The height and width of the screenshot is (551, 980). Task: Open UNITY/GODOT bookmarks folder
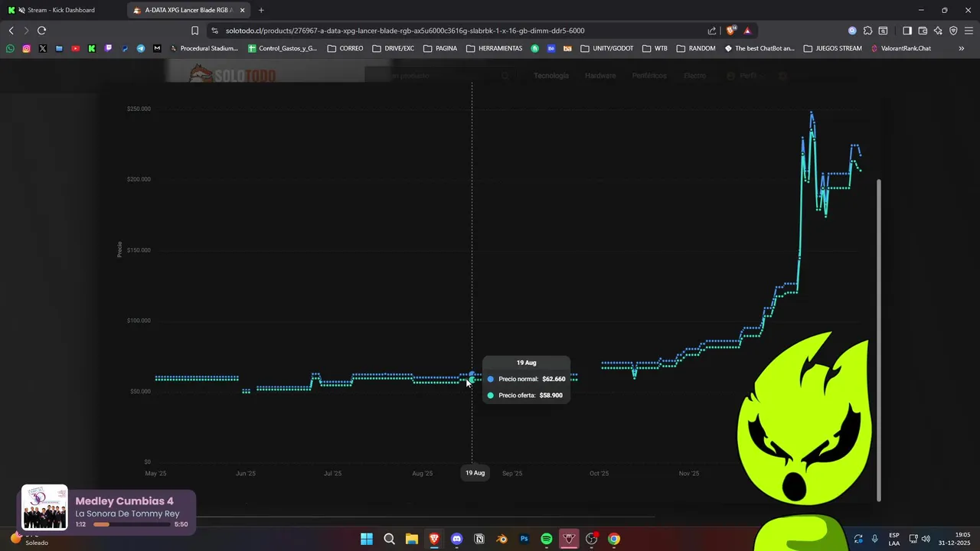click(x=607, y=48)
